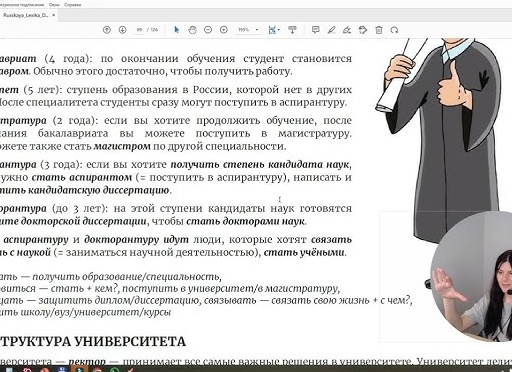Click the total page count '/ 126'
Screen dimensions: 512x372
click(153, 30)
